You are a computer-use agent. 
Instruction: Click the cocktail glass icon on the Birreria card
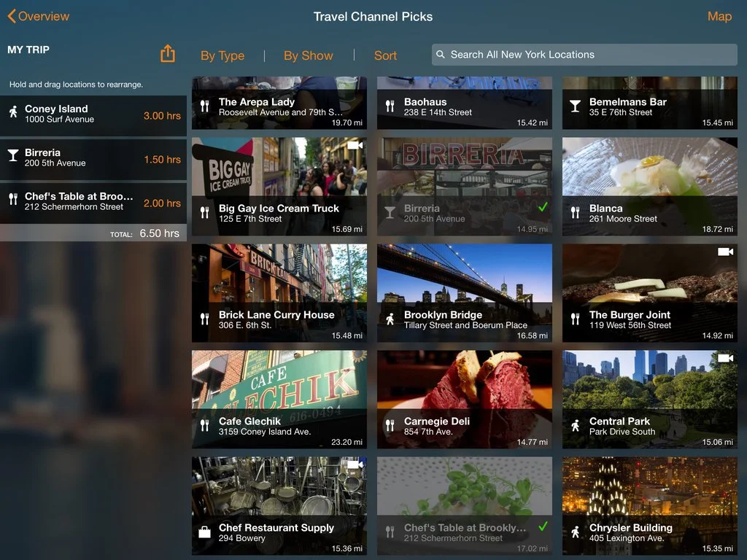click(390, 213)
